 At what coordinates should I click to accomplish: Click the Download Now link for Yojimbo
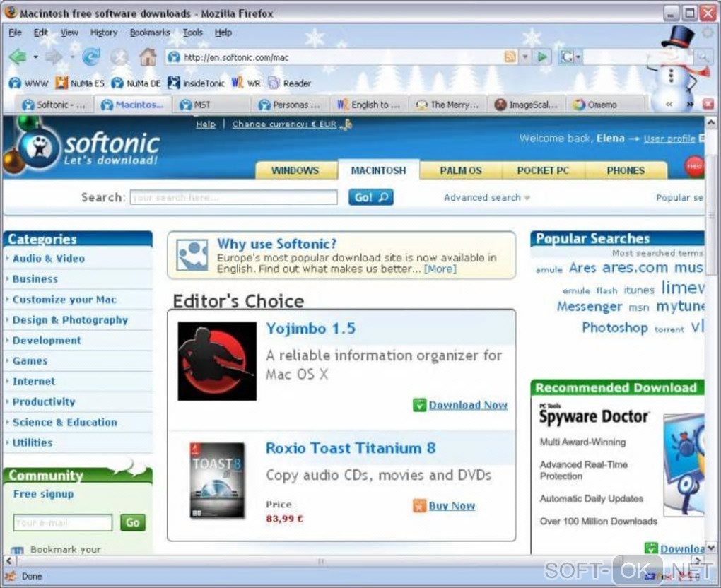click(x=468, y=405)
